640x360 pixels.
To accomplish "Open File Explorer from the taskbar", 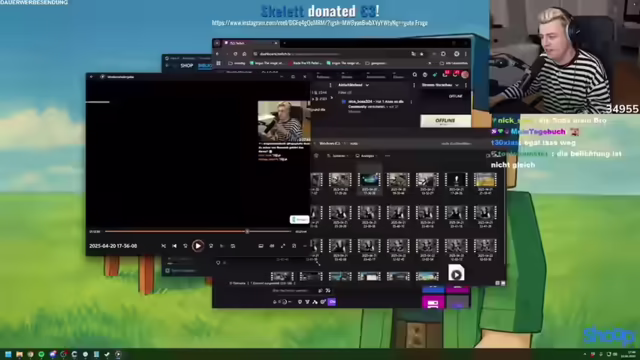I will (x=19, y=354).
